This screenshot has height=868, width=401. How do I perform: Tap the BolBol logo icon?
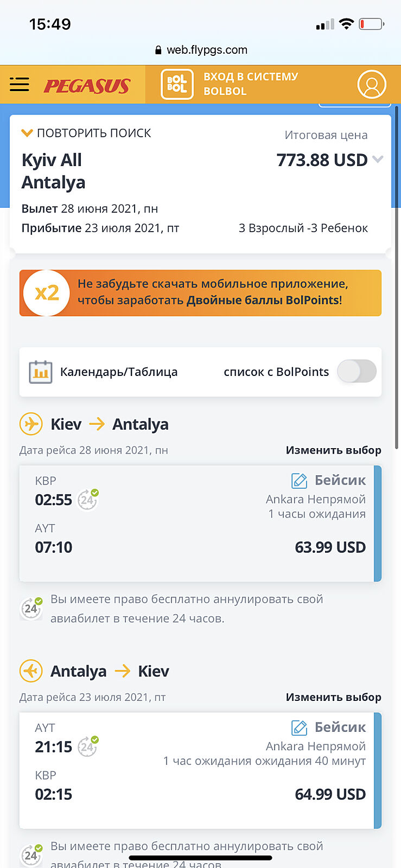click(x=177, y=85)
